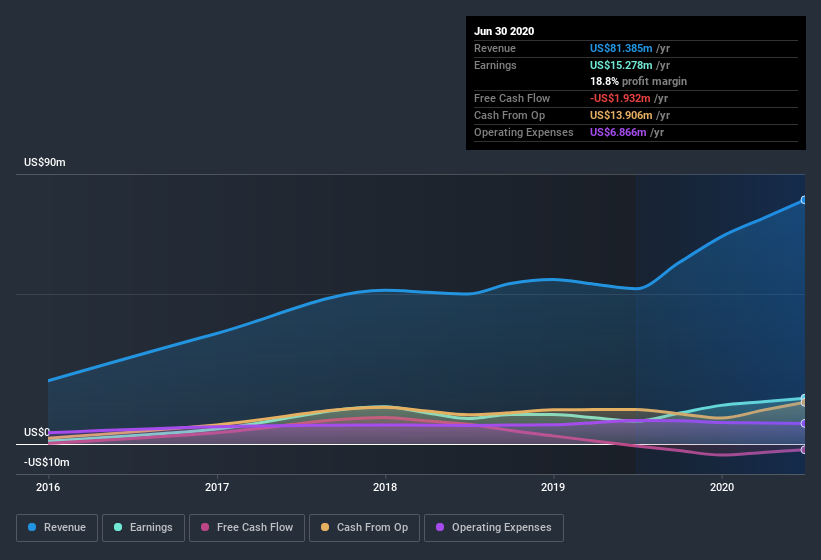The height and width of the screenshot is (560, 821).
Task: Click the Jun 30 2020 tooltip date
Action: [x=504, y=31]
